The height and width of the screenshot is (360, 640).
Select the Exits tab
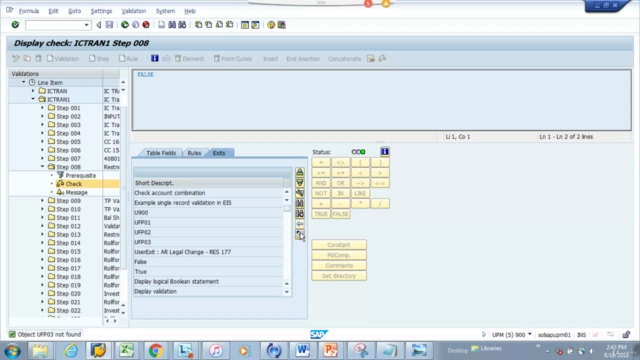tap(219, 153)
